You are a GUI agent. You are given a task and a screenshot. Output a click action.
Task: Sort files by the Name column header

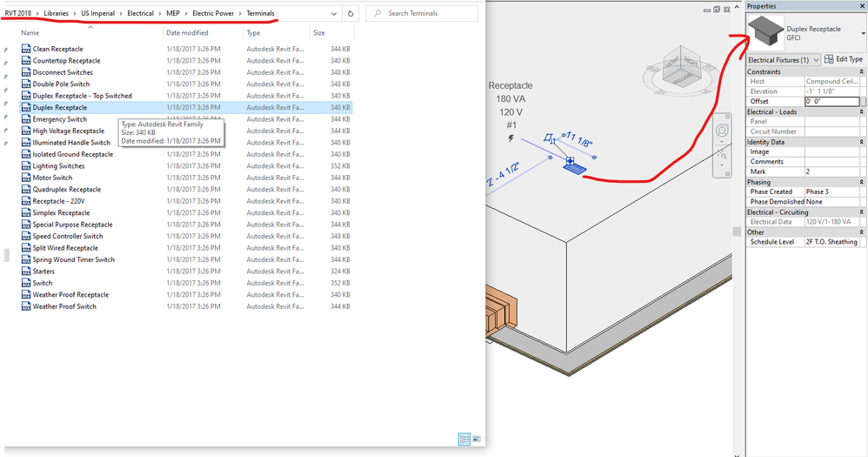[30, 33]
